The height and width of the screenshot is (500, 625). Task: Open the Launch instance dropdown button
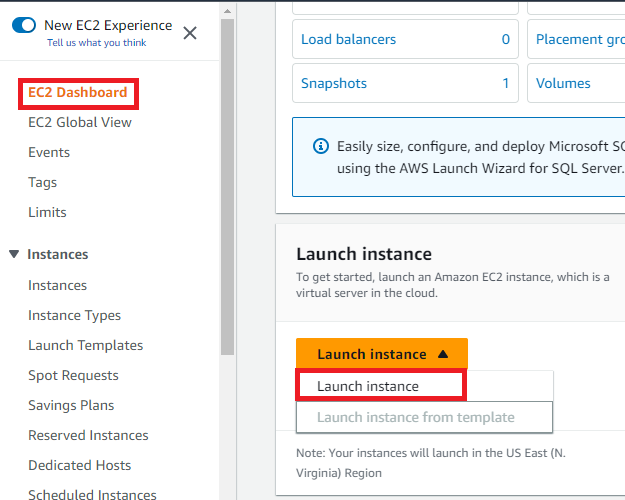(x=381, y=354)
